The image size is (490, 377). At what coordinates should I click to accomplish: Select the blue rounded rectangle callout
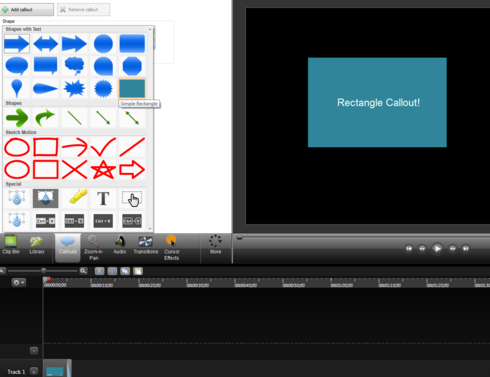[132, 44]
